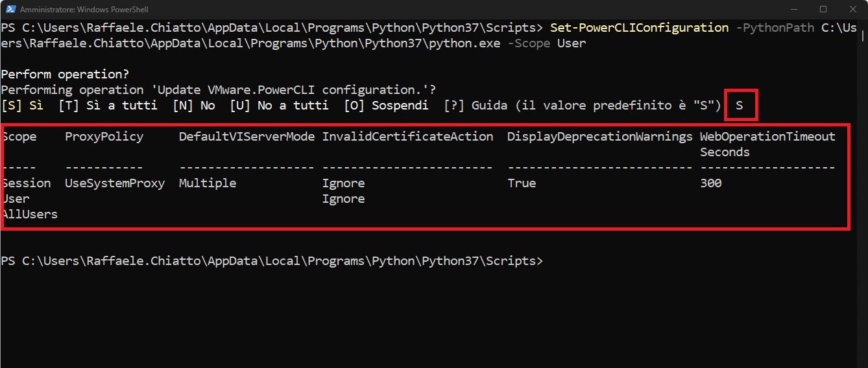Image resolution: width=868 pixels, height=368 pixels.
Task: Minimize the PowerShell window
Action: click(x=793, y=10)
